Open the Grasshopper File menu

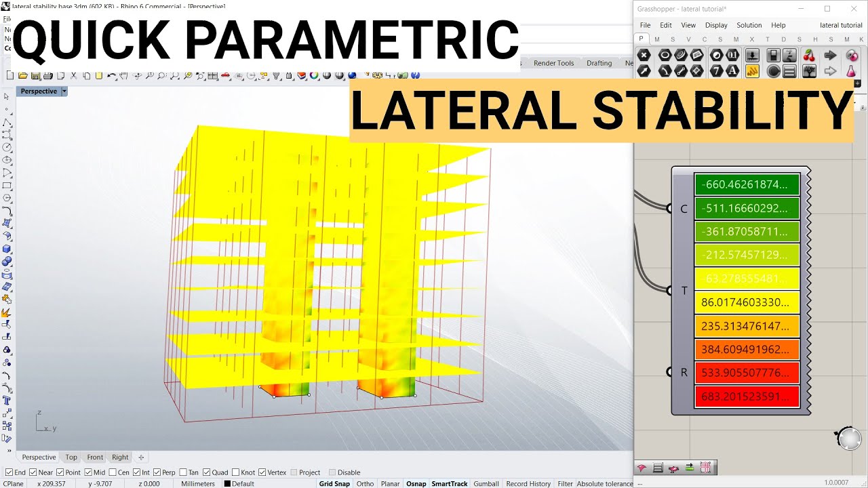click(x=645, y=25)
